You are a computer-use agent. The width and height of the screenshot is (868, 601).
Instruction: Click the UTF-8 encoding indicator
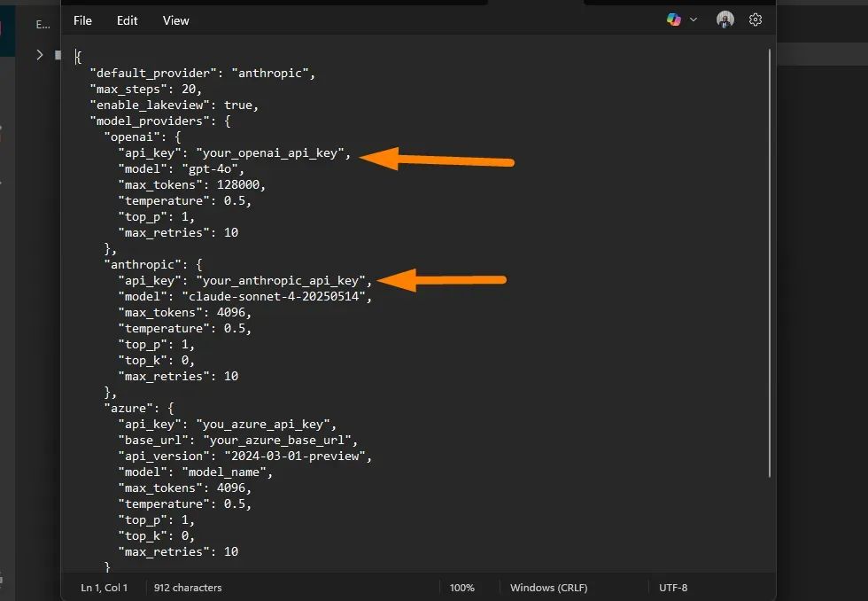tap(673, 588)
